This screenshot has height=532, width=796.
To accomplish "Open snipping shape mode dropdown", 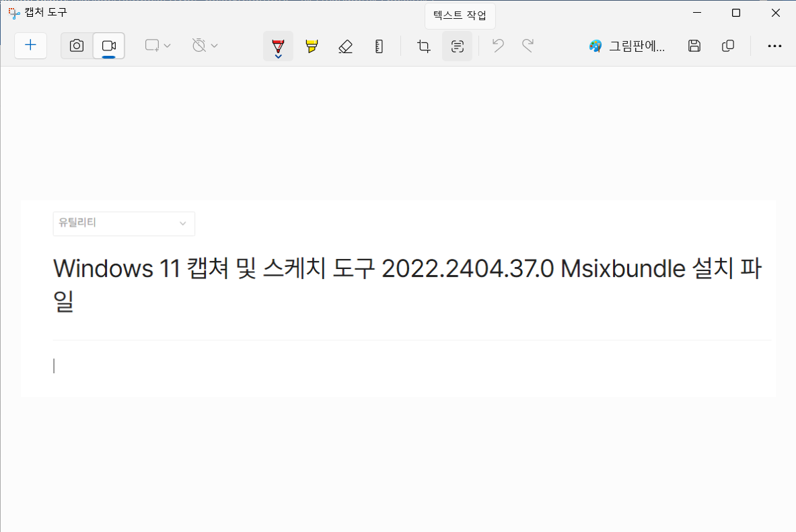I will tap(157, 46).
